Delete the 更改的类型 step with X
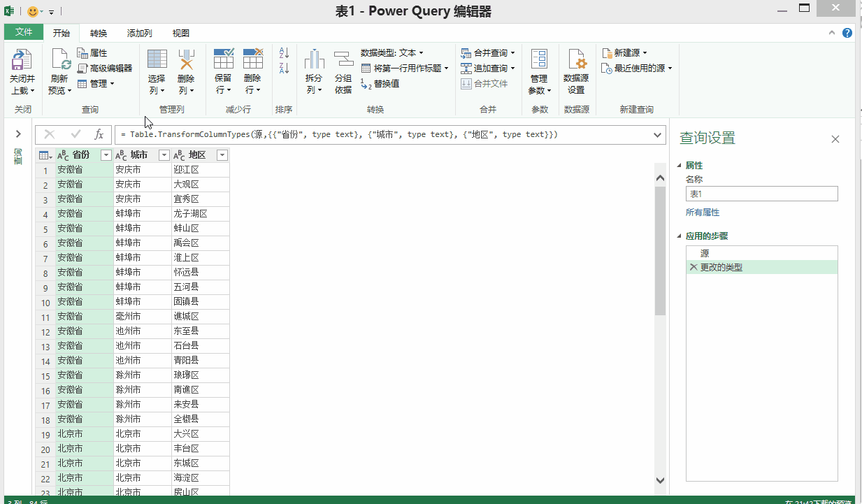Viewport: 862px width, 504px height. [694, 267]
